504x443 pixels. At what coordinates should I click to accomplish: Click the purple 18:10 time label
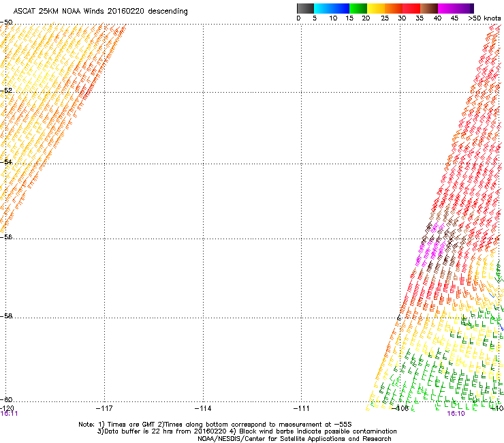point(456,414)
